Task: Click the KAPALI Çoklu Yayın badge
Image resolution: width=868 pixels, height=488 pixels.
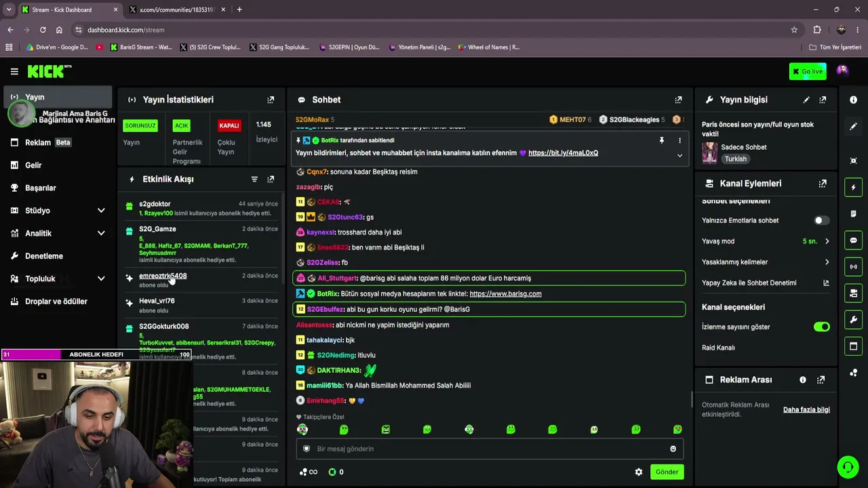Action: point(229,125)
